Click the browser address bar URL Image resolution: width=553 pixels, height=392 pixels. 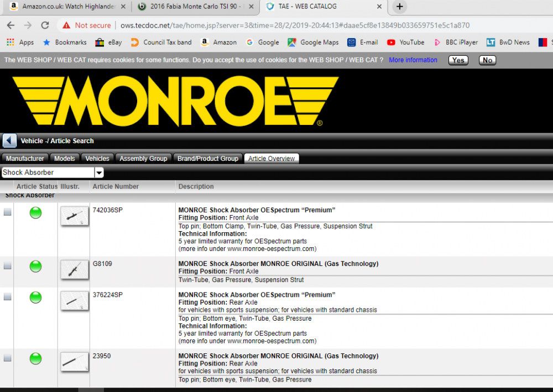pos(295,25)
